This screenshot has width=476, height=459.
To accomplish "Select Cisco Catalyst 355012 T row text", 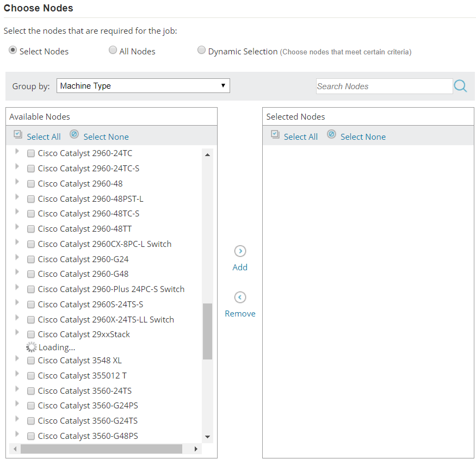I will pyautogui.click(x=82, y=376).
